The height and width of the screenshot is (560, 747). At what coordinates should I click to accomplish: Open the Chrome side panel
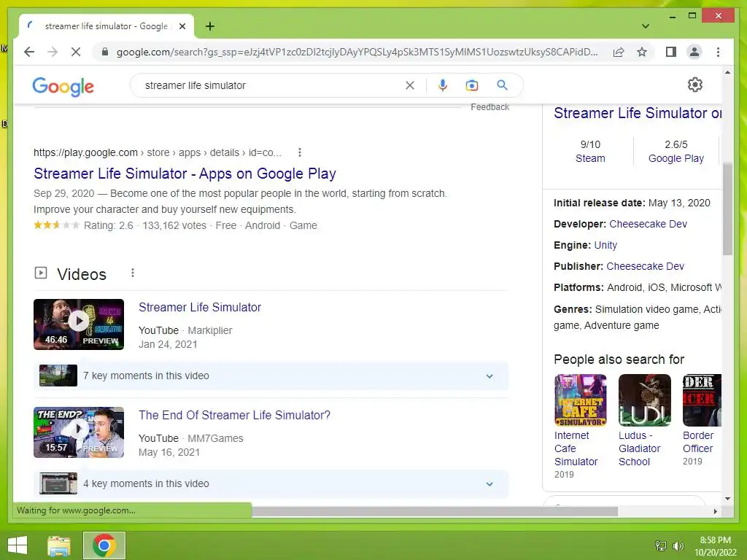(x=671, y=52)
